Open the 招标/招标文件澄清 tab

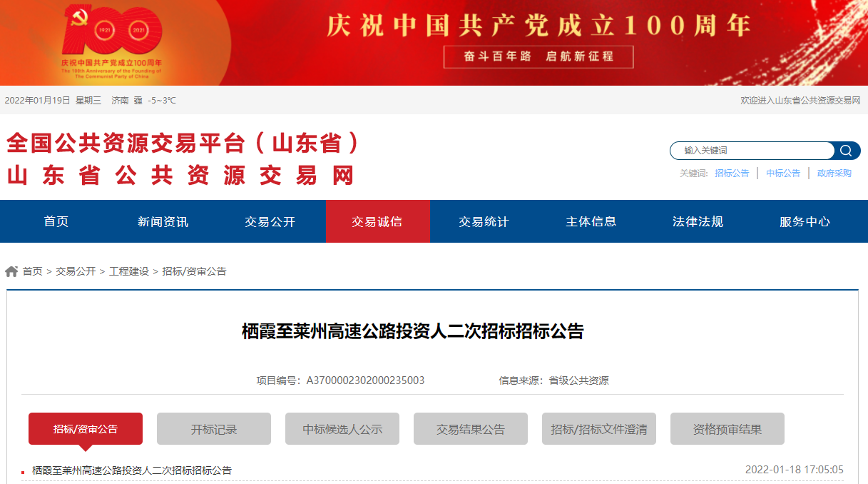pyautogui.click(x=599, y=429)
